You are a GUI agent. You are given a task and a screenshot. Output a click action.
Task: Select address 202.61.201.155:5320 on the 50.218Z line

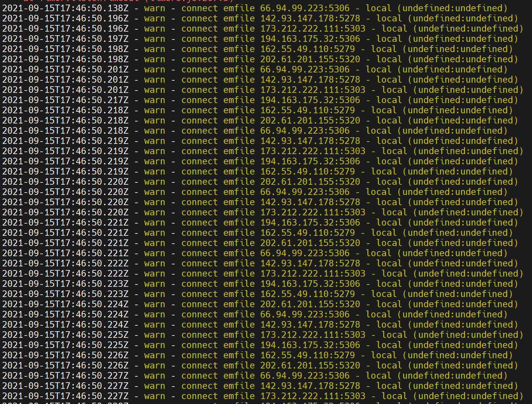pos(310,121)
